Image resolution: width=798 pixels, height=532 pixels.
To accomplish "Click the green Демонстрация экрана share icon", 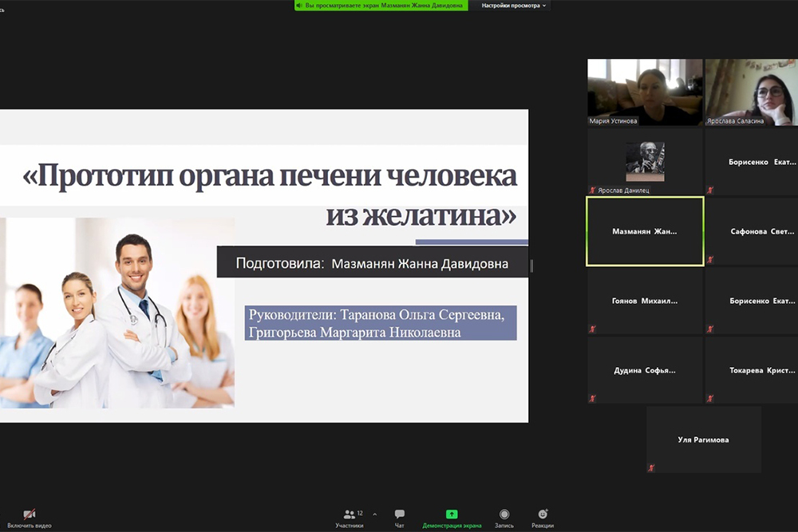I will pyautogui.click(x=452, y=514).
